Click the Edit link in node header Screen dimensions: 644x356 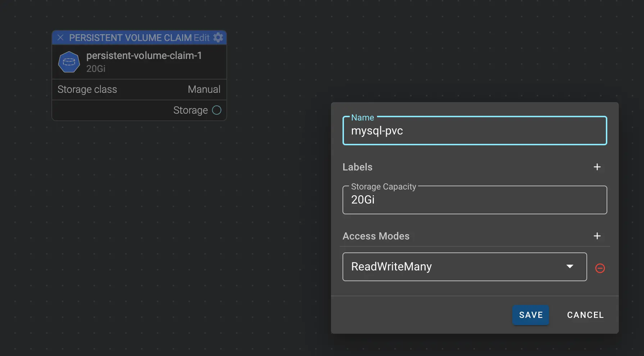[201, 38]
